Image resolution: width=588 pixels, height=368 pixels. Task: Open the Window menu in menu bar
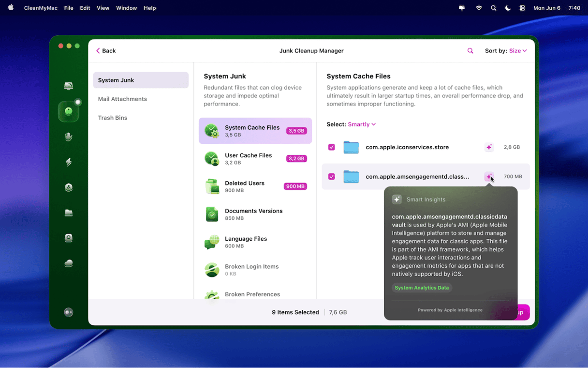127,8
